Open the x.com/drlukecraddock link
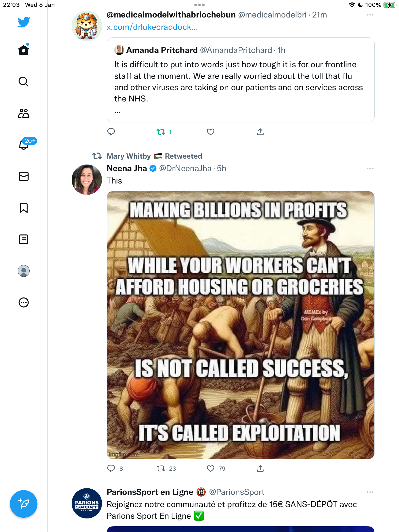 pyautogui.click(x=152, y=27)
